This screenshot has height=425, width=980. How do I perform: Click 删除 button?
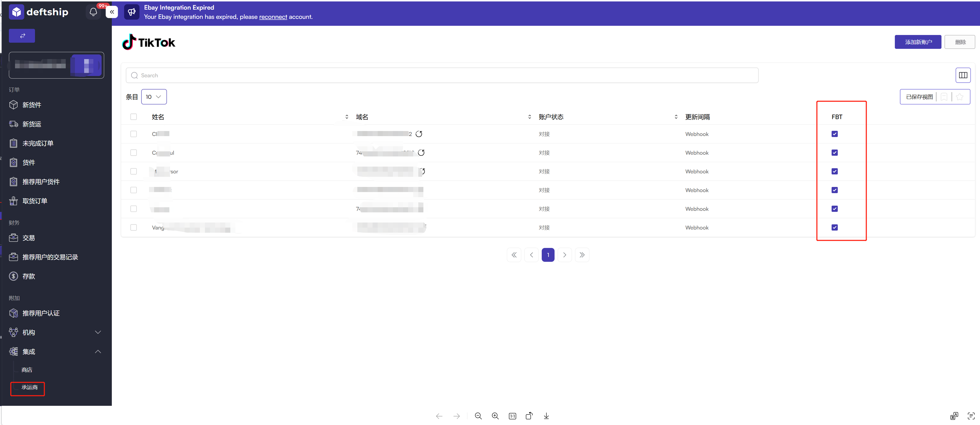tap(960, 42)
